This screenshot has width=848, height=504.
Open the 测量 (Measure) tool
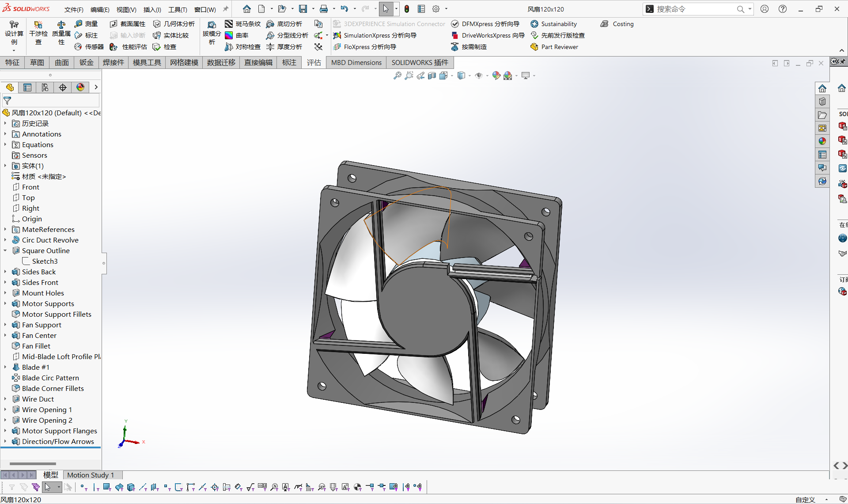86,24
